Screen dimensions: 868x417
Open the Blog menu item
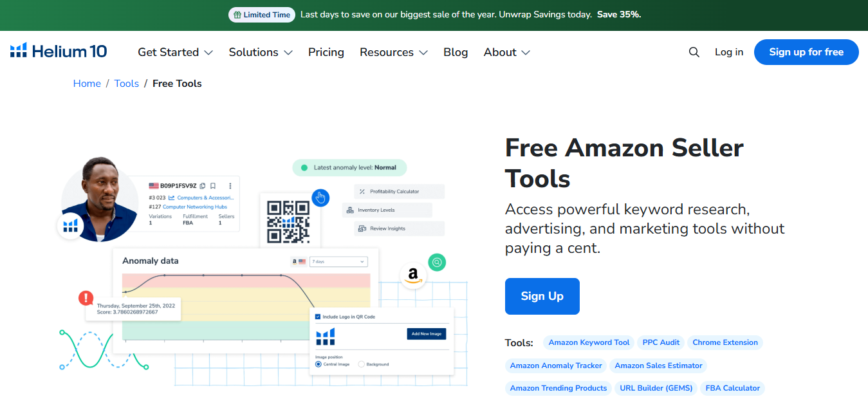point(456,52)
